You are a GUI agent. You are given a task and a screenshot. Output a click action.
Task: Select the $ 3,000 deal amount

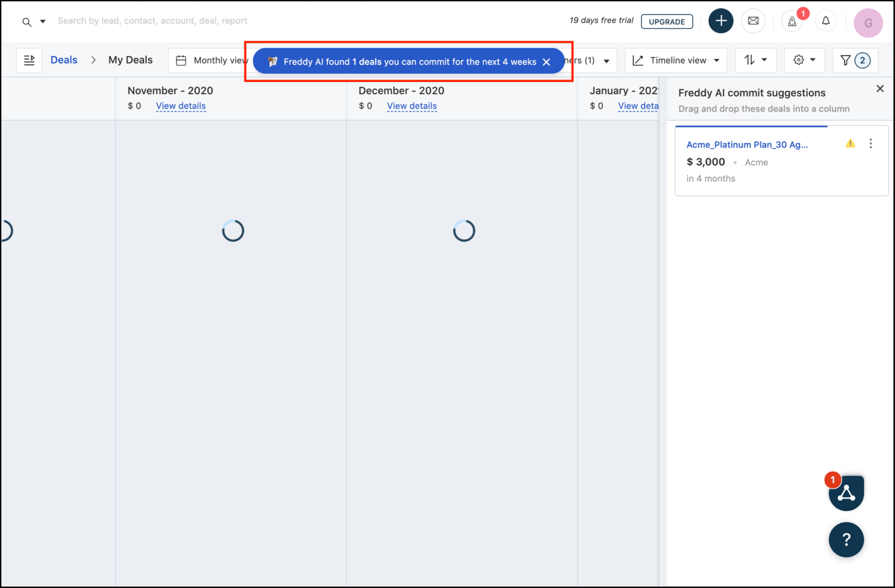click(x=705, y=162)
